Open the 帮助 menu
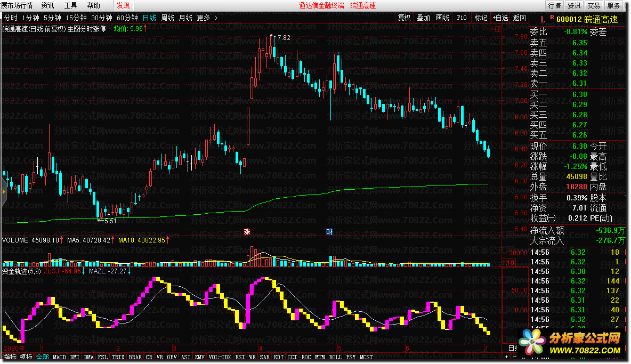The width and height of the screenshot is (631, 364). click(93, 6)
